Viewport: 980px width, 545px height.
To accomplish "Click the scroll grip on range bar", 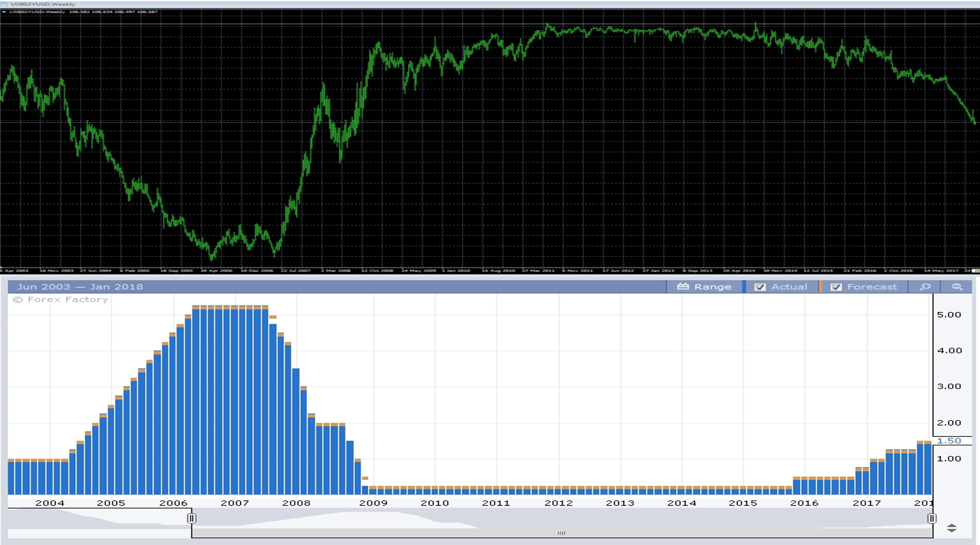I will click(x=561, y=533).
